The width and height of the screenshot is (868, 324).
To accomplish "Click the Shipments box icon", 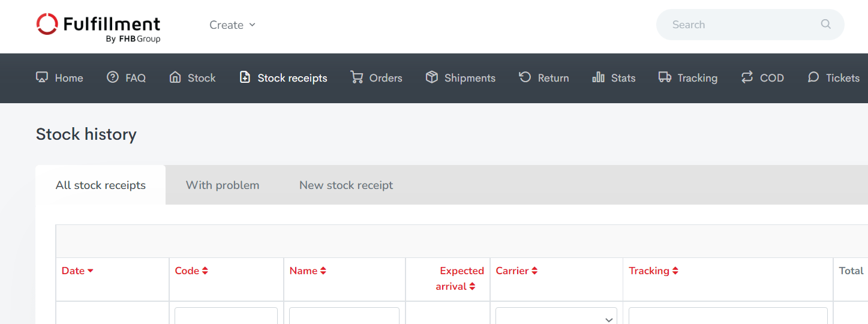I will [x=432, y=77].
